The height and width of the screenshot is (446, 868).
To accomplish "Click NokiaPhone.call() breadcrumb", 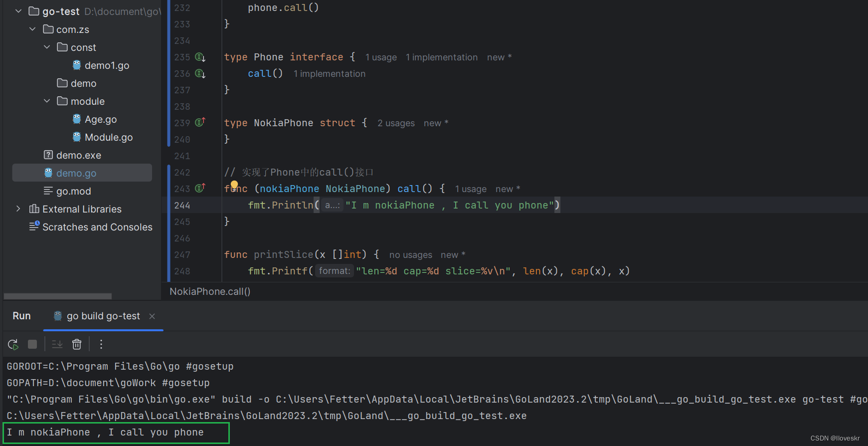I will 210,291.
